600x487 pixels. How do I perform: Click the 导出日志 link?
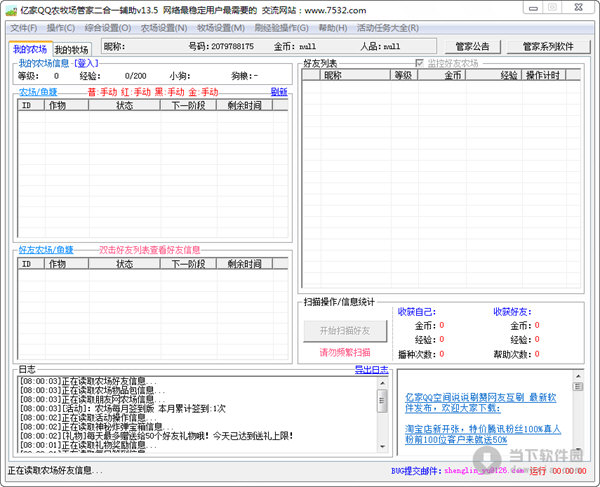coord(371,370)
